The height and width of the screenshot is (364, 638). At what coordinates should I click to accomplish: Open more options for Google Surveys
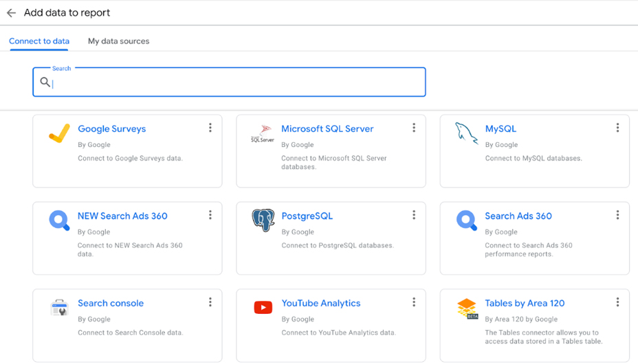pyautogui.click(x=210, y=128)
